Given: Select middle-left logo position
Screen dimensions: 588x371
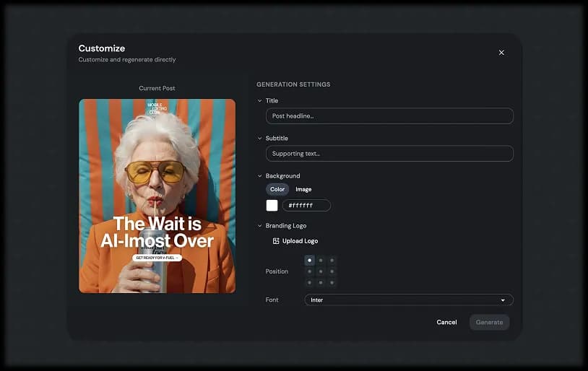Looking at the screenshot, I should tap(309, 271).
